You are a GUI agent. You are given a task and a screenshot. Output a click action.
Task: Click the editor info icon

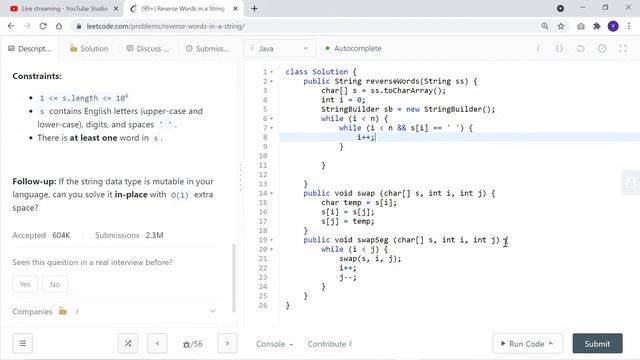click(538, 49)
